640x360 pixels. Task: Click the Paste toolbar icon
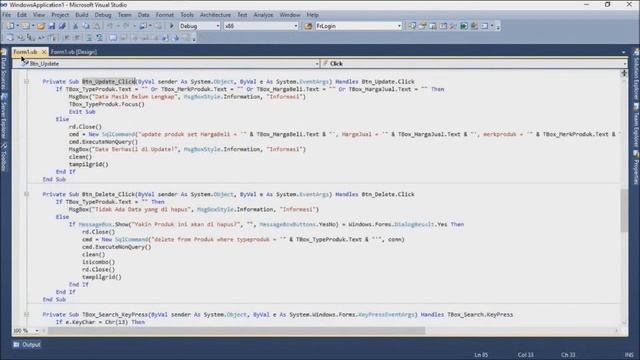point(97,26)
